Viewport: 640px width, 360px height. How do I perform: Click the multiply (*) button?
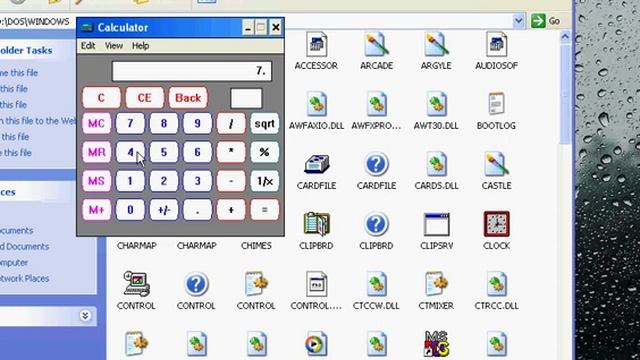tap(231, 152)
